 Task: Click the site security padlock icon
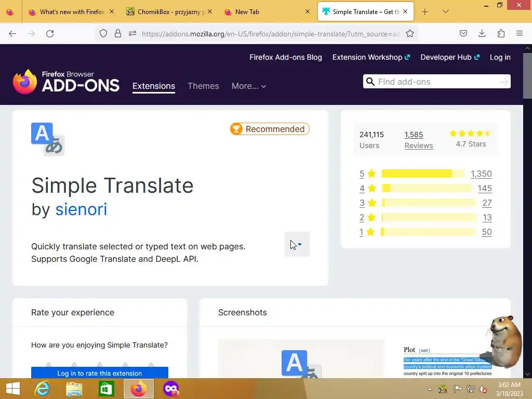point(118,33)
